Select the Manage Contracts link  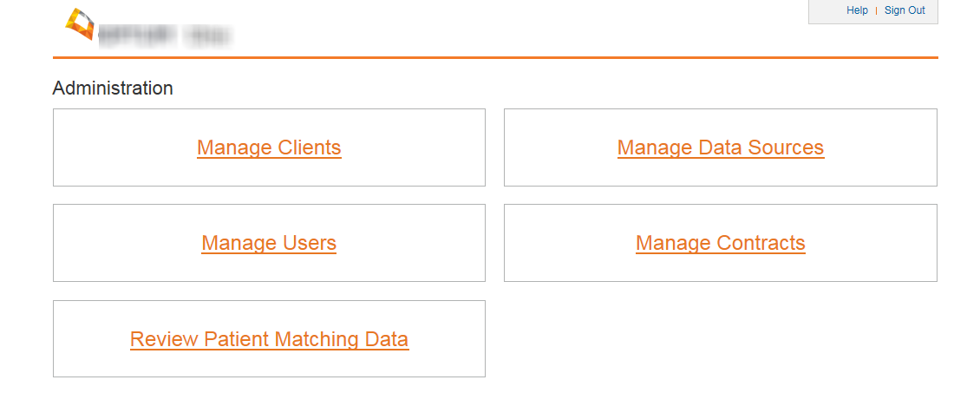(x=720, y=243)
